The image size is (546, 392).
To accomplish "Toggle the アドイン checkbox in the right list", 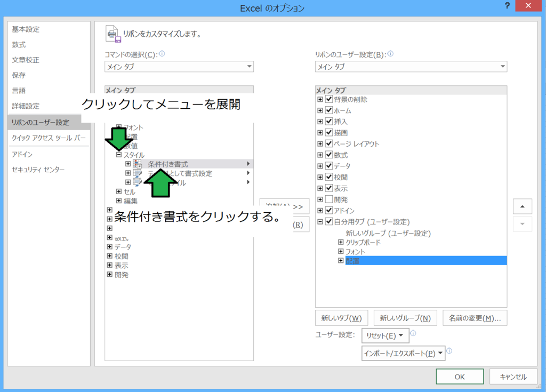I will (329, 210).
